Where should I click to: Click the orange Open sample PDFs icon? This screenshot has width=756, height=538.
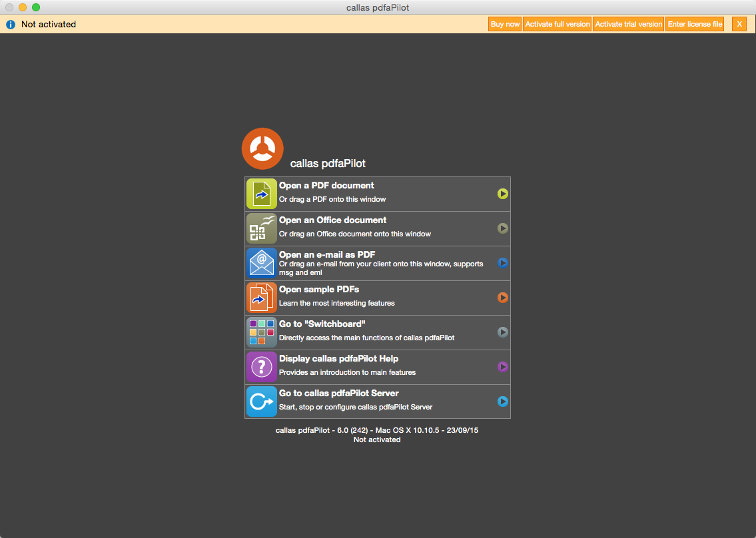[262, 298]
